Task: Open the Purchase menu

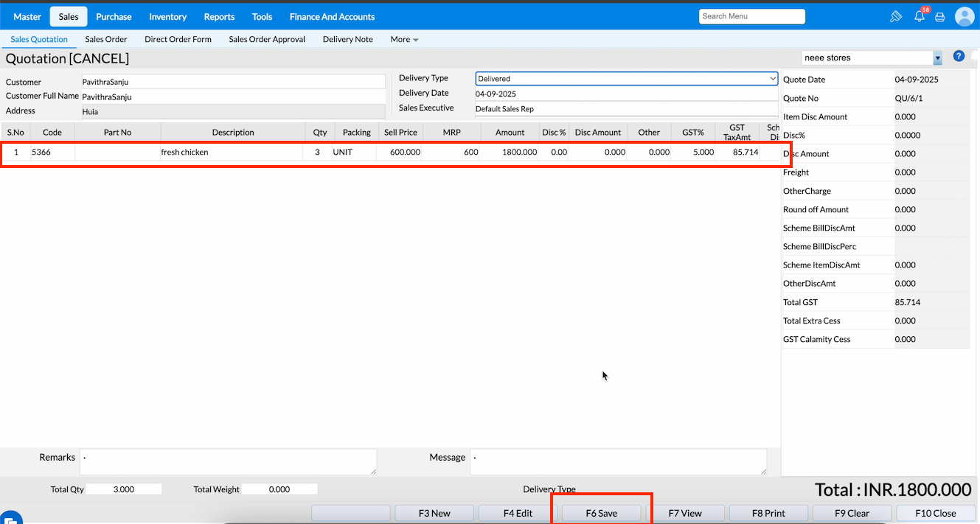Action: 114,16
